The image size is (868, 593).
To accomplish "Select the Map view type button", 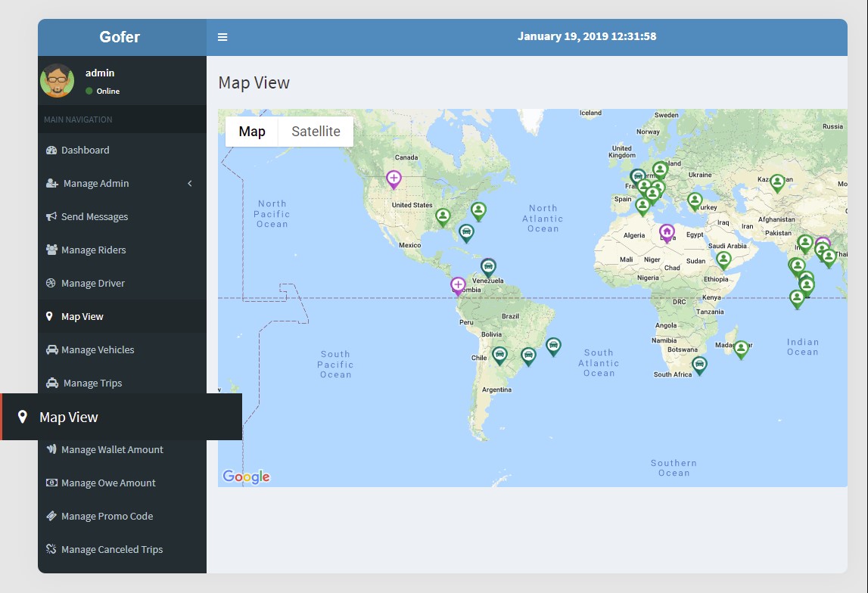I will point(252,132).
